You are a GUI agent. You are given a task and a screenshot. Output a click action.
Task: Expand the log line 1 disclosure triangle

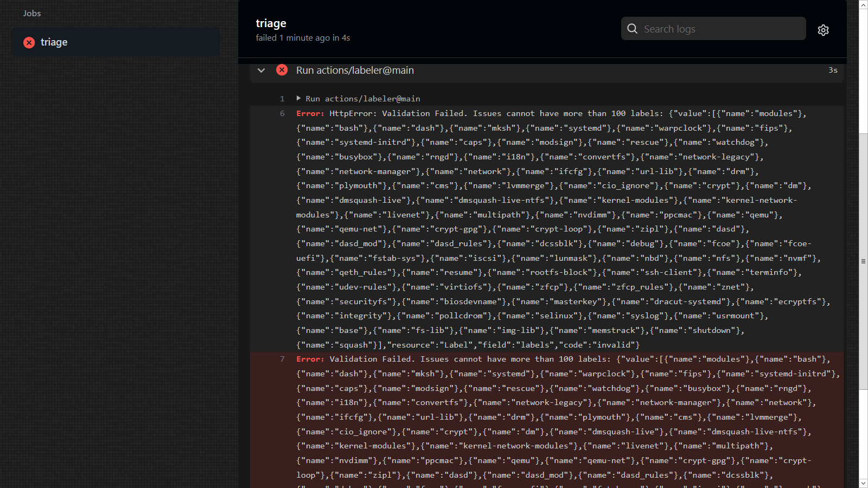(298, 98)
